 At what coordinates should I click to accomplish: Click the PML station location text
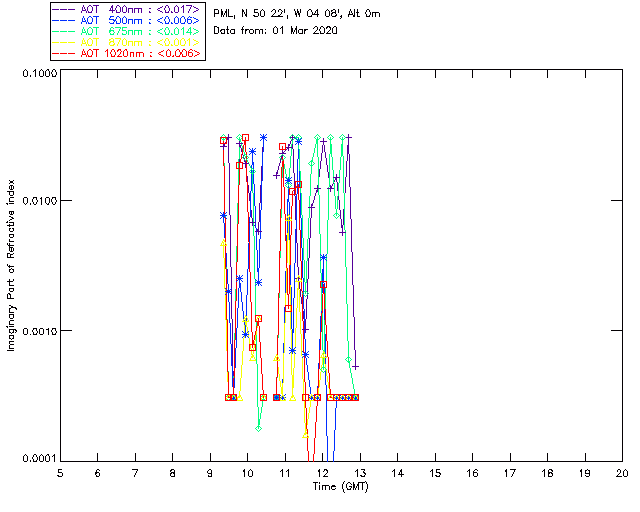(x=297, y=14)
